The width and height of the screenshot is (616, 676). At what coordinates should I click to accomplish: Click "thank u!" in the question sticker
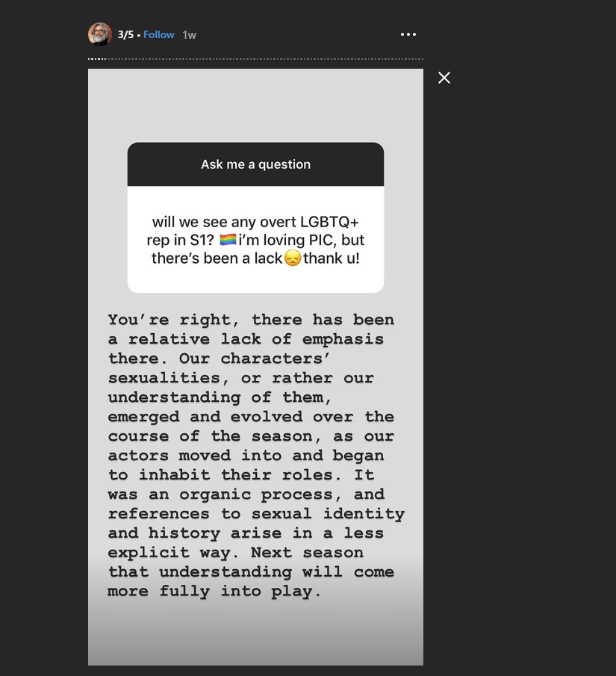[331, 258]
